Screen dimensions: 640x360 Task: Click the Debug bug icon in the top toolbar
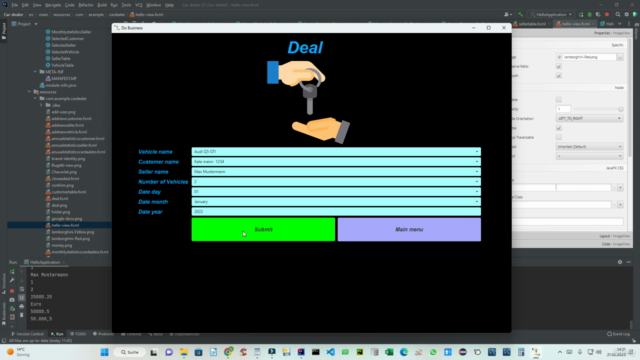(589, 14)
